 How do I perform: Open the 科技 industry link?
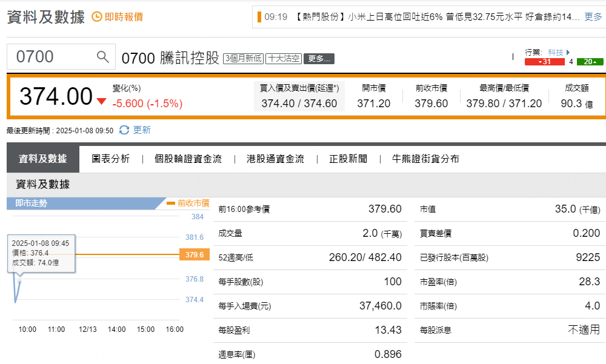tap(555, 52)
